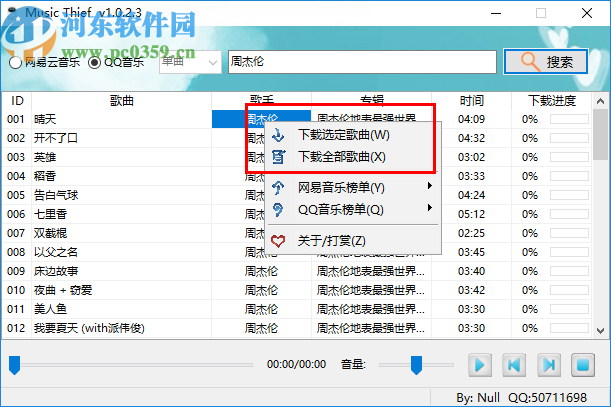Click the download progress bar of 晴天

pos(569,119)
